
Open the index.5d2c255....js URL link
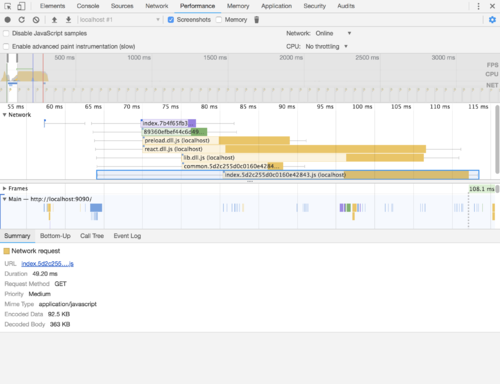[47, 264]
